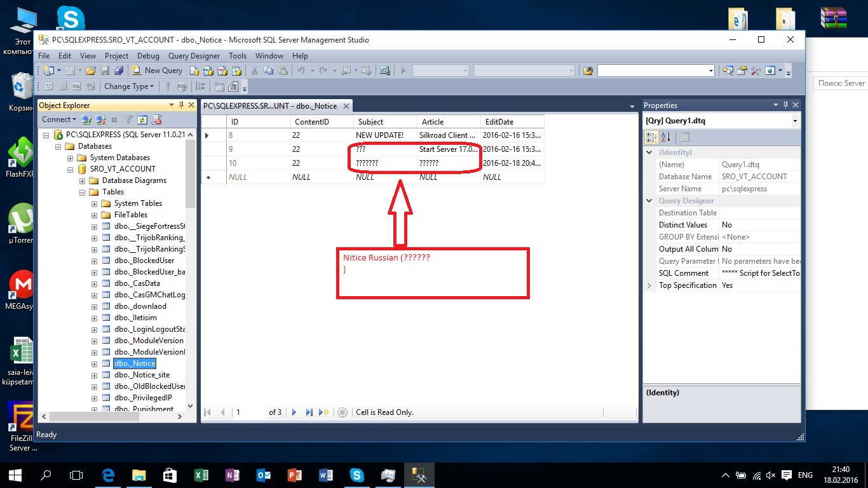Click the Add Table icon

pos(219,86)
